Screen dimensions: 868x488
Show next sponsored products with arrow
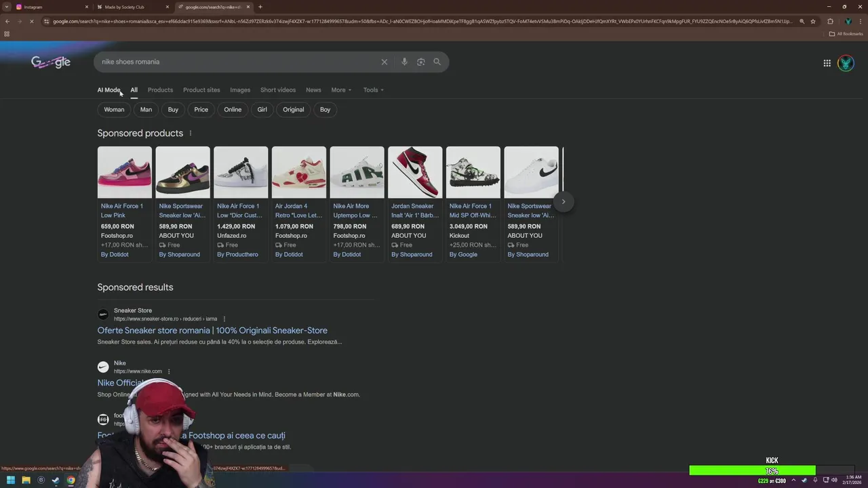563,201
